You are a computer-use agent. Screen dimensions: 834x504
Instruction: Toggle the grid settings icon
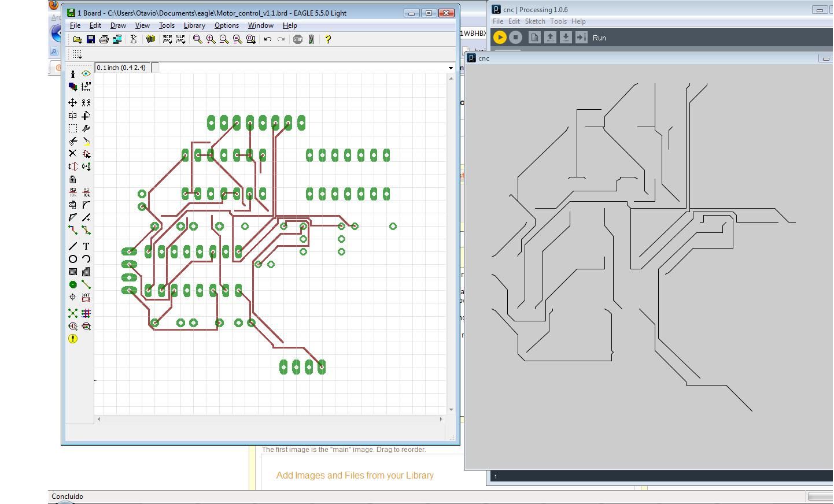(x=77, y=54)
